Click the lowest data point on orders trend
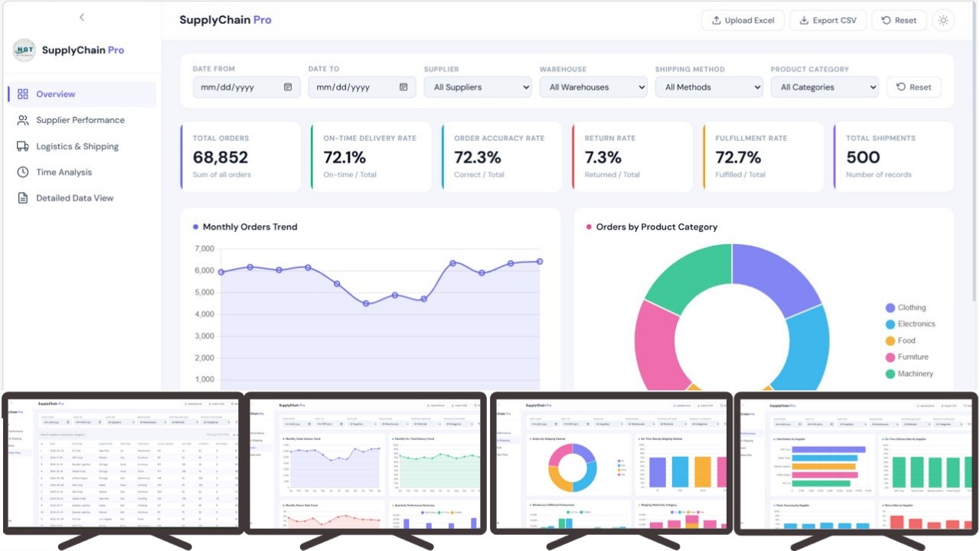This screenshot has width=980, height=551. pos(366,304)
